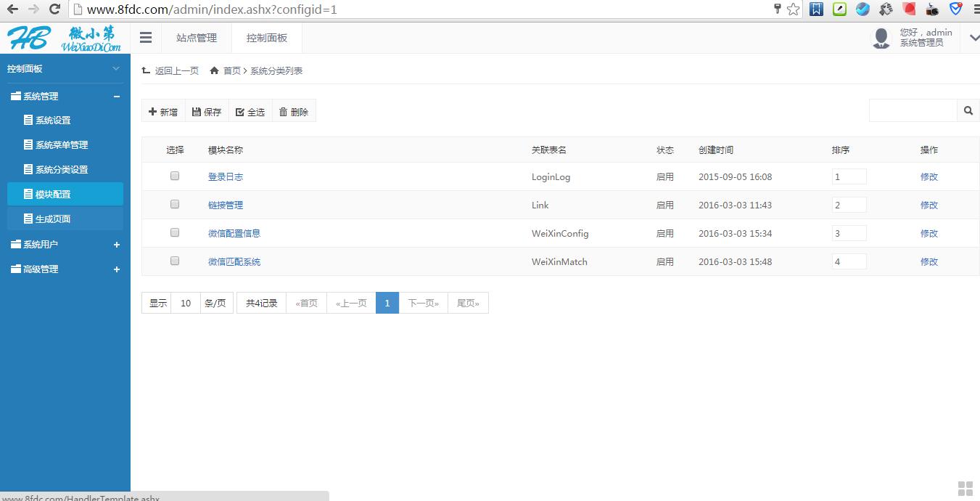Collapse the 系统管理 menu group
980x501 pixels.
[117, 97]
